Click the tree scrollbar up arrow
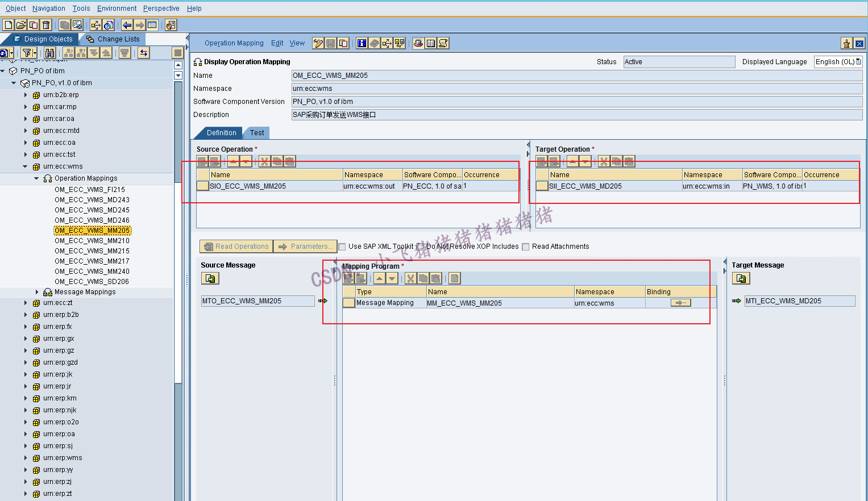This screenshot has height=501, width=868. [x=178, y=65]
